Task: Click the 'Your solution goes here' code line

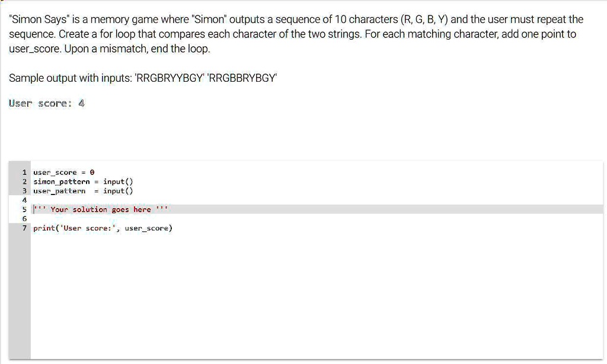Action: pos(101,209)
